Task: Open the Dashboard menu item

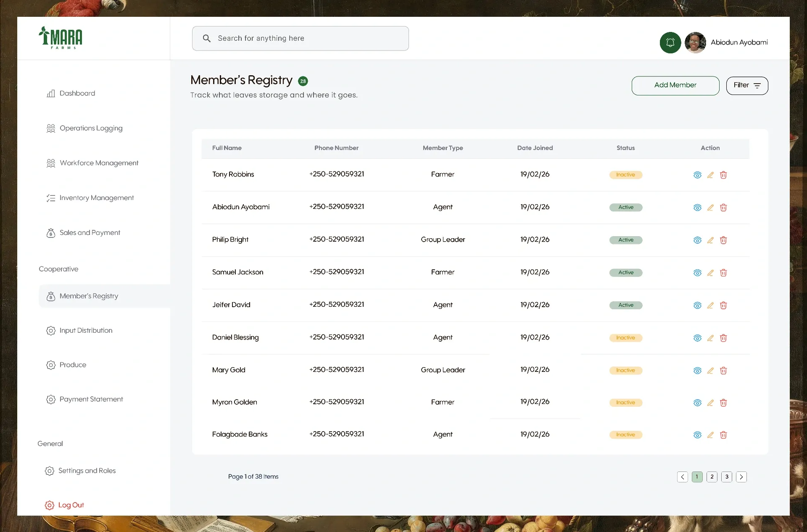Action: pos(71,93)
